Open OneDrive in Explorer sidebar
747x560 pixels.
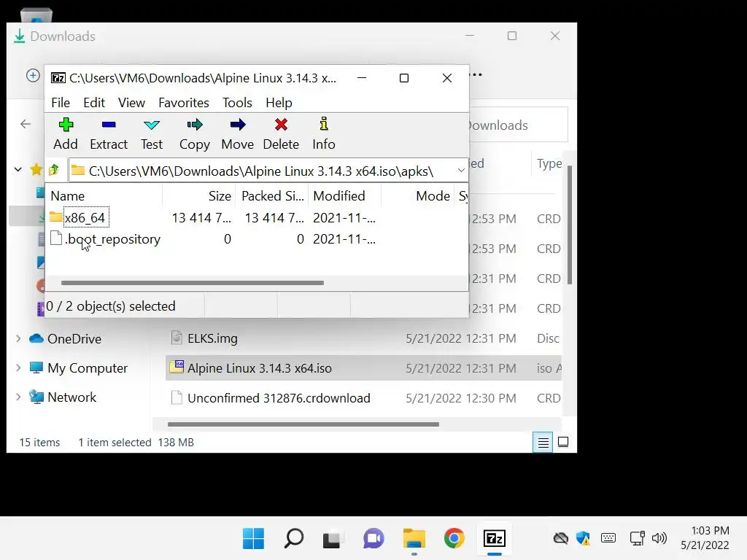point(74,338)
